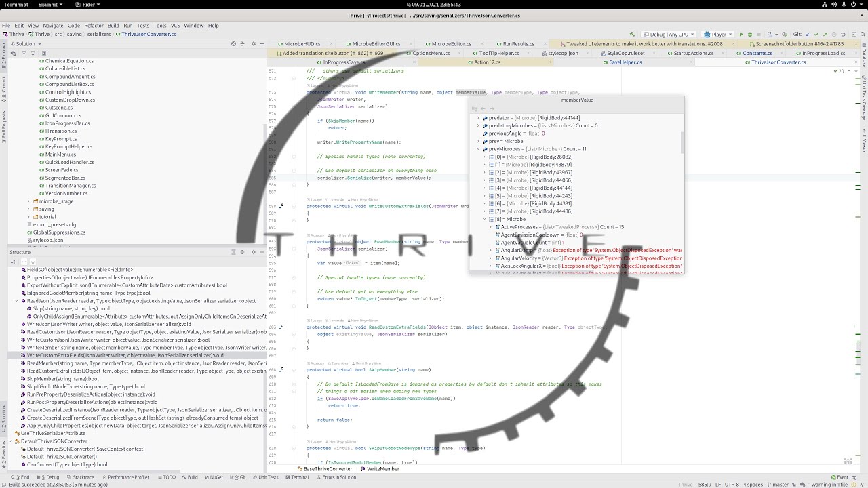Image resolution: width=868 pixels, height=488 pixels.
Task: Click the Git update project arrow icon
Action: click(x=808, y=35)
